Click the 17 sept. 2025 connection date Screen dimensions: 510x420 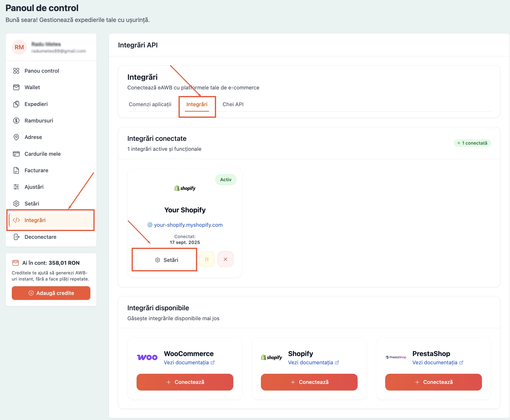185,242
